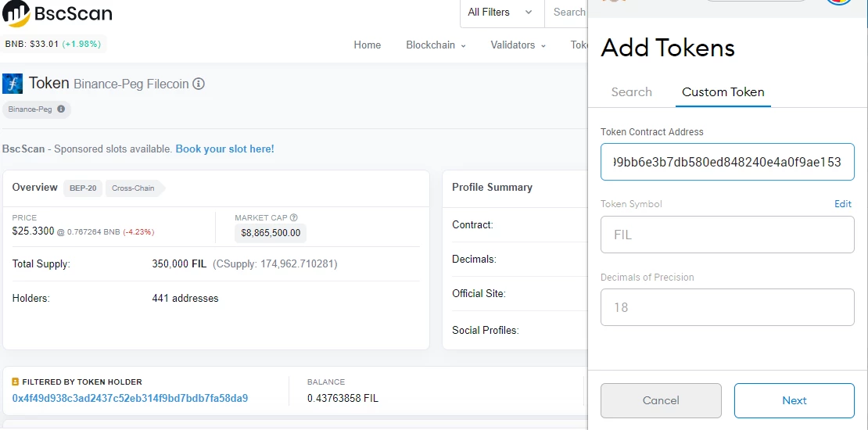Viewport: 868px width, 430px height.
Task: Click Edit next to Token Symbol
Action: 842,203
